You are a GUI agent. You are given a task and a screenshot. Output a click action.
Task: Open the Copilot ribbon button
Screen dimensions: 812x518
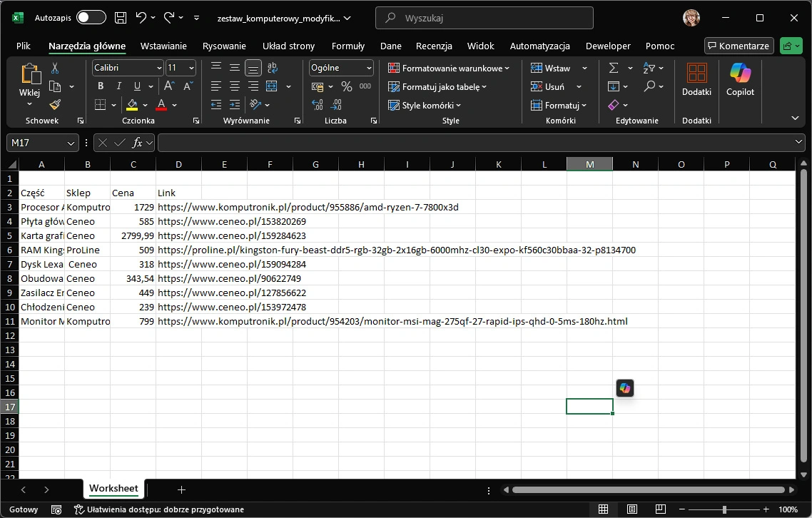click(x=740, y=79)
